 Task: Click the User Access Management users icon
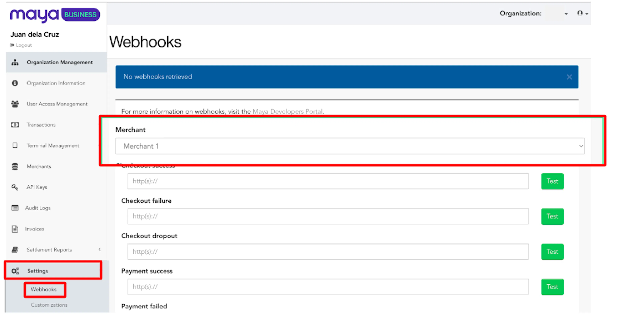point(15,104)
